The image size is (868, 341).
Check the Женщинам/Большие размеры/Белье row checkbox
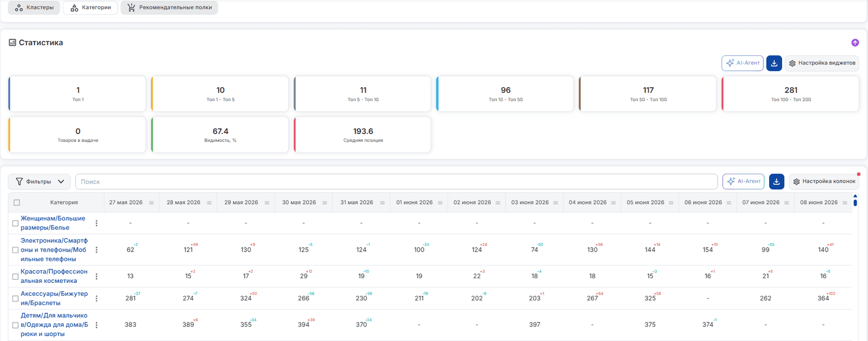pyautogui.click(x=16, y=223)
